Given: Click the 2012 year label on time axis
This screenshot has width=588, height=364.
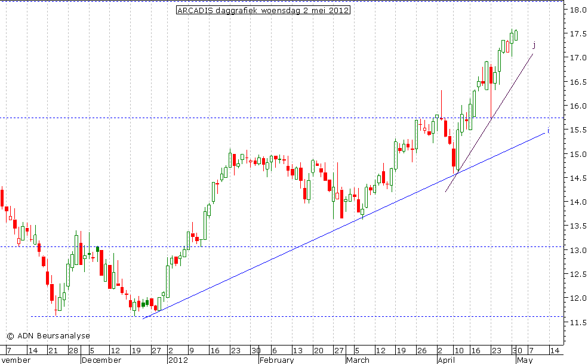Looking at the screenshot, I should (x=178, y=360).
